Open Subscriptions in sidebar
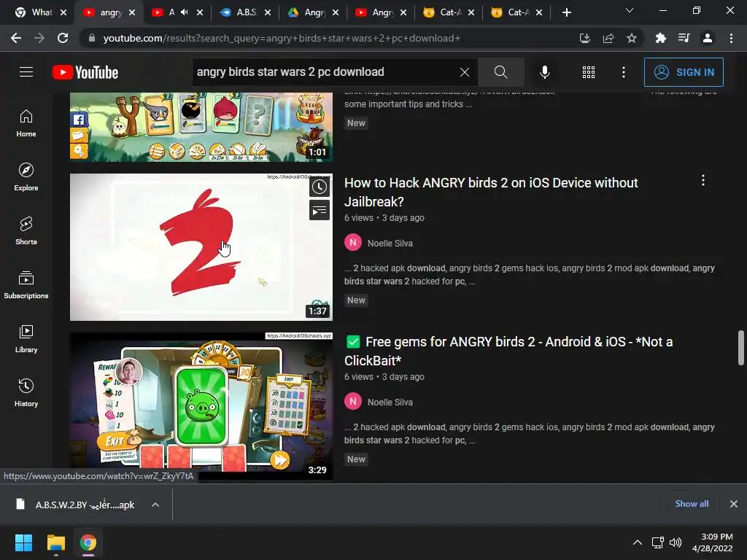Image resolution: width=747 pixels, height=560 pixels. 26,285
